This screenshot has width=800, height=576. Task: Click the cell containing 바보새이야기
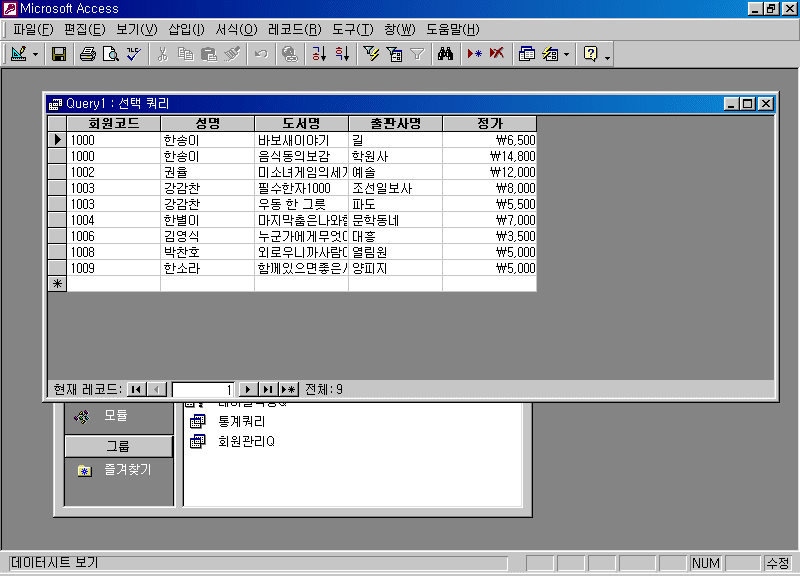302,140
